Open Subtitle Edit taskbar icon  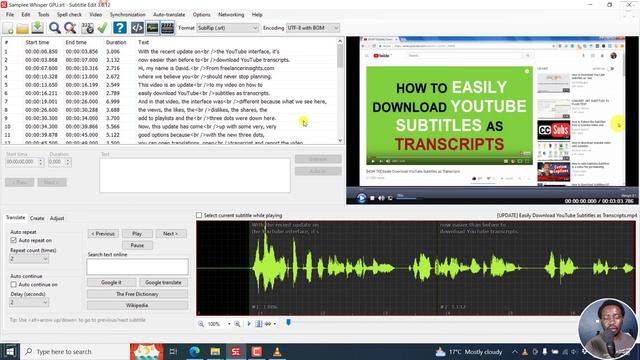click(236, 351)
